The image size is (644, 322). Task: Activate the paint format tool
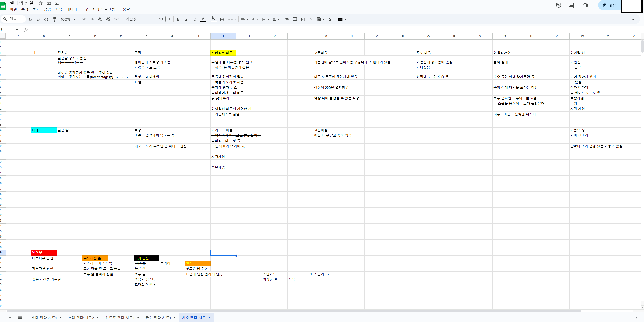pos(54,19)
